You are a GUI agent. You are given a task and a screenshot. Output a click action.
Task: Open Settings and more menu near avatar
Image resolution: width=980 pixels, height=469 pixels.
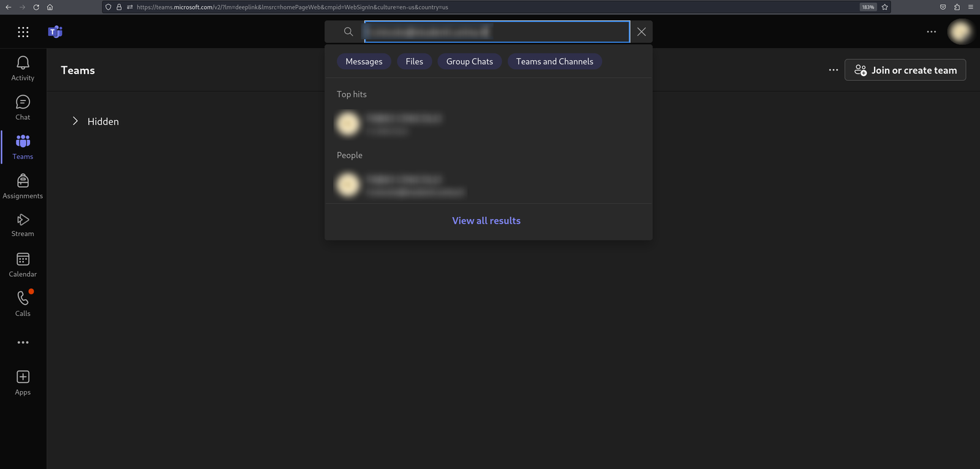[x=932, y=32]
